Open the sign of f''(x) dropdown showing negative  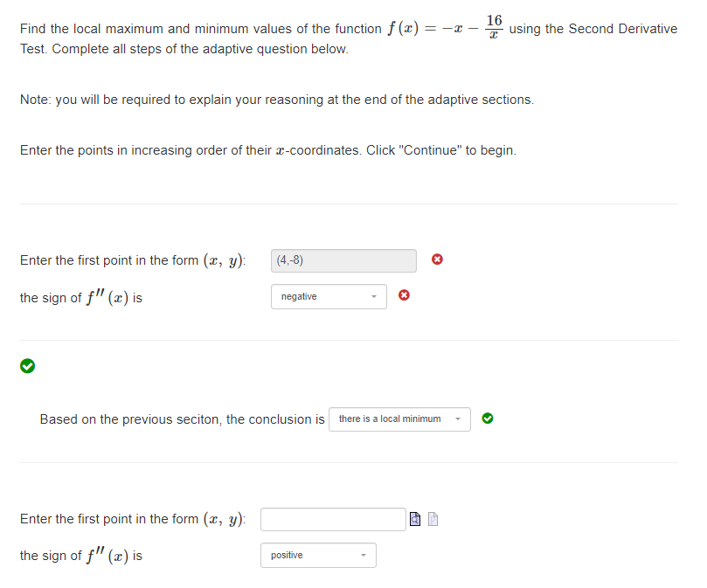[329, 296]
